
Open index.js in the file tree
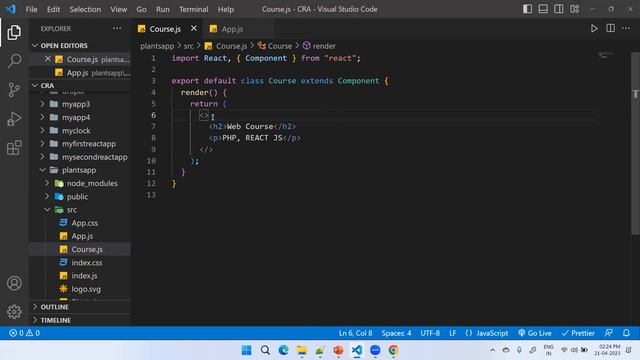[80, 276]
